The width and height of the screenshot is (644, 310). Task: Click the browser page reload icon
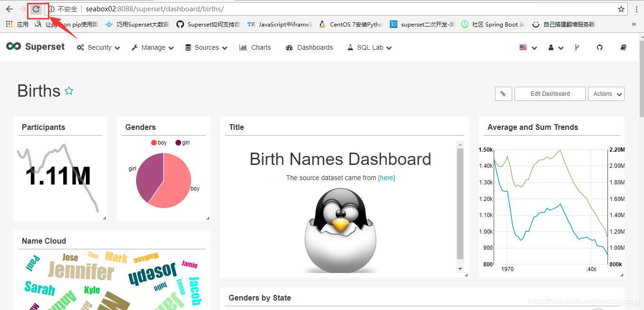pos(37,9)
